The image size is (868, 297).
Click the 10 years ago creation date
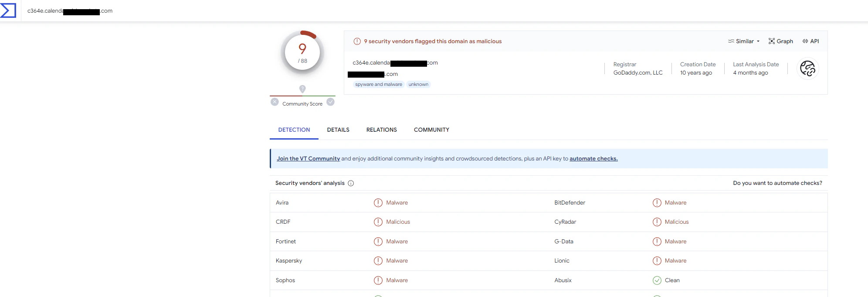[x=696, y=73]
